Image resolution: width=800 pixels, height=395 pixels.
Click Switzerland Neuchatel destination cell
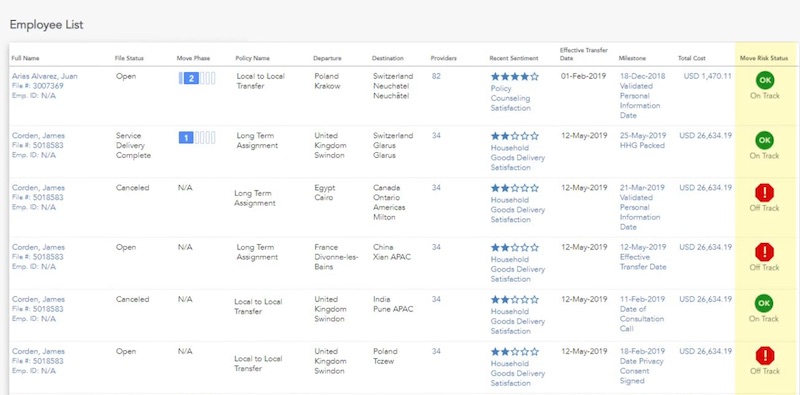click(393, 86)
